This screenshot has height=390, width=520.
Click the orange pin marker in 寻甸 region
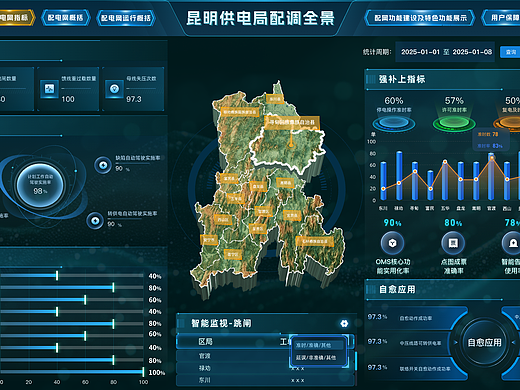click(x=291, y=144)
